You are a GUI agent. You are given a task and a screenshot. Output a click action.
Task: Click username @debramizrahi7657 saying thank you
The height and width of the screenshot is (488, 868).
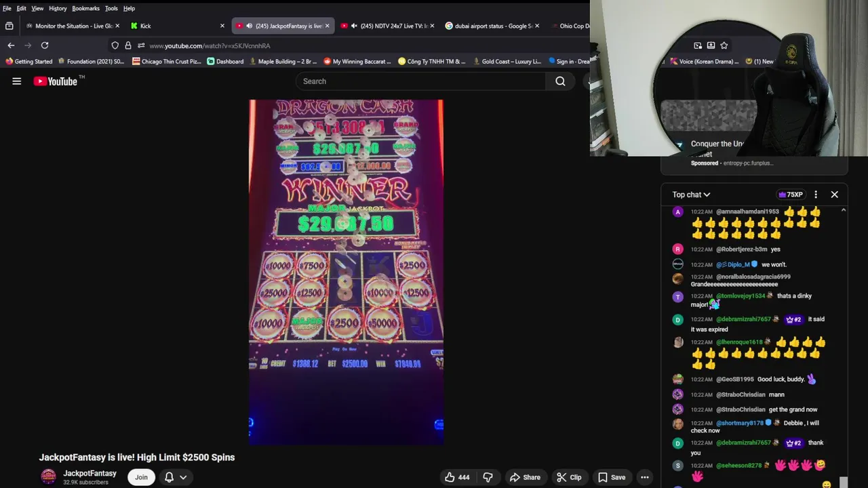click(743, 443)
